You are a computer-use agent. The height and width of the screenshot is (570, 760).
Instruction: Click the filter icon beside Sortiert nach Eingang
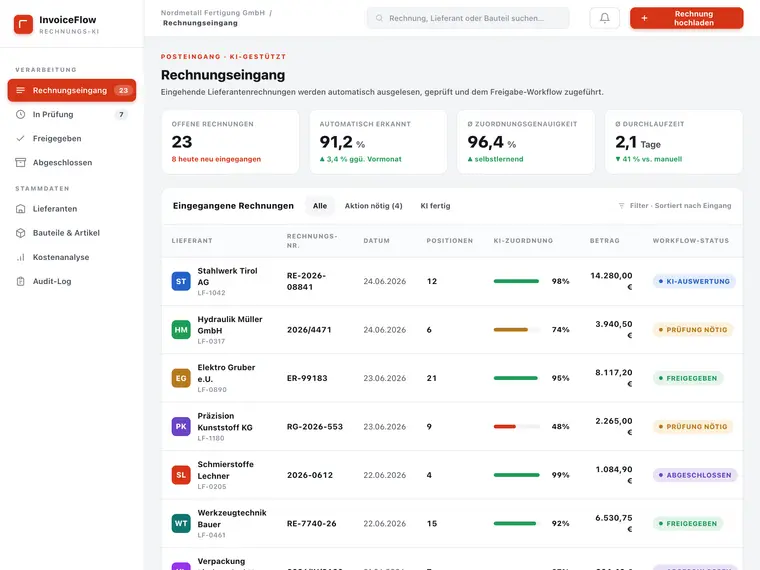(x=621, y=206)
